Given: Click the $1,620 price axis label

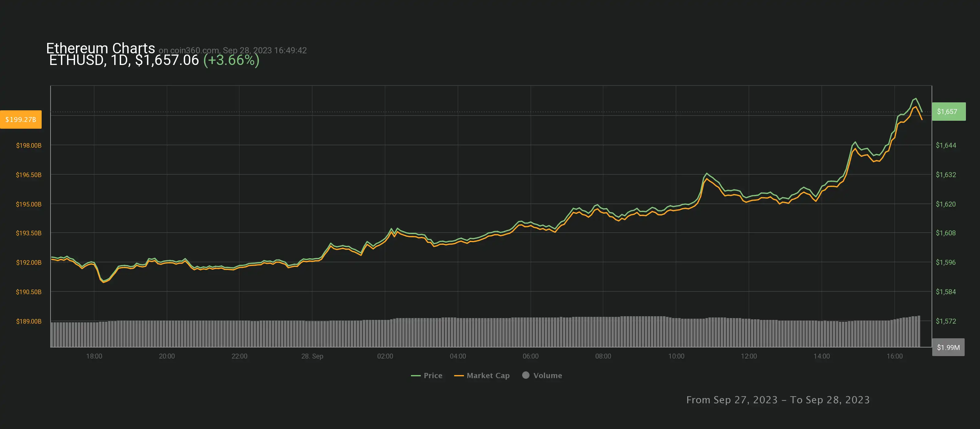Looking at the screenshot, I should click(946, 204).
